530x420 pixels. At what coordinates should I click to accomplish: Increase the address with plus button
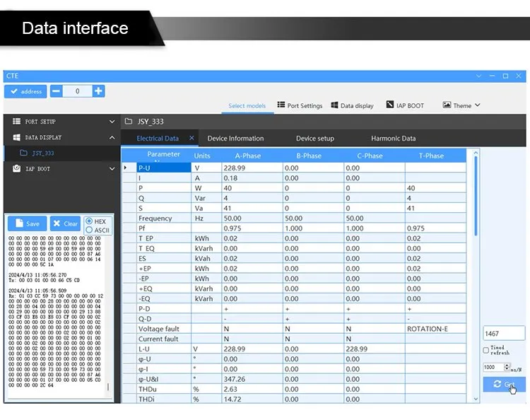[98, 91]
